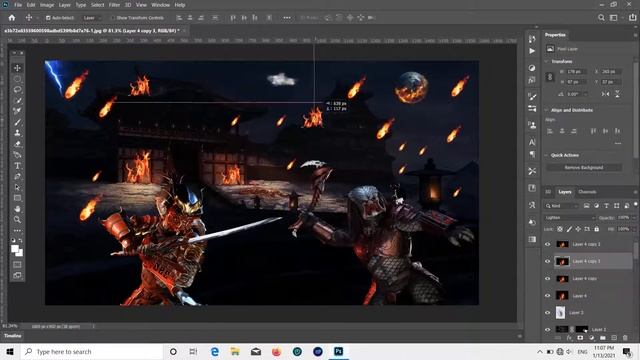Click the flip horizontal icon in Transform
This screenshot has width=640, height=360.
point(605,94)
